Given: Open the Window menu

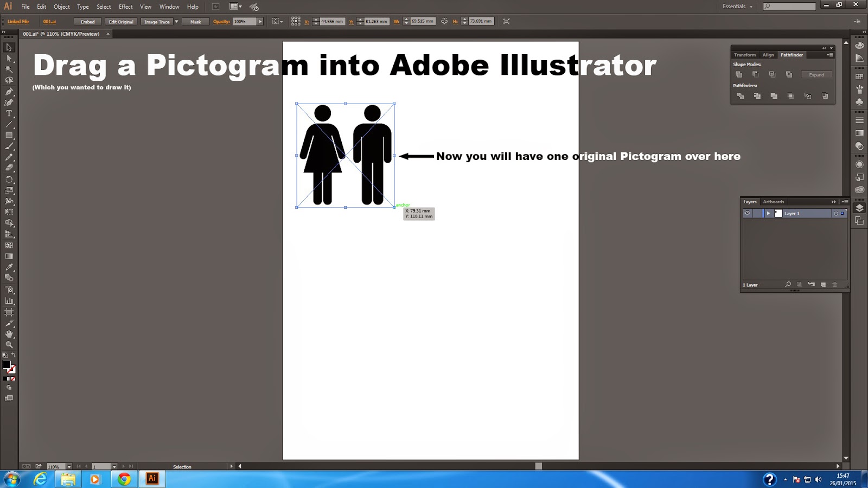Looking at the screenshot, I should pyautogui.click(x=169, y=7).
